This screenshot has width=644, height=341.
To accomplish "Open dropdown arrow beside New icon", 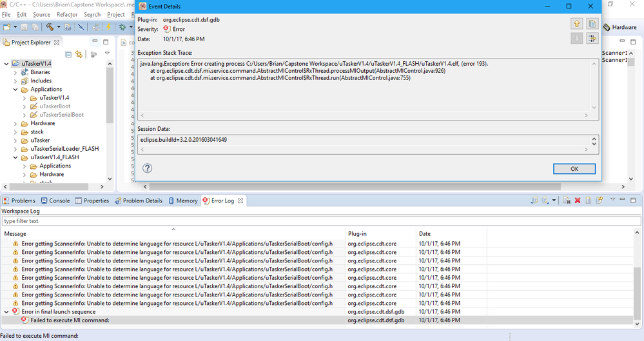I will click(15, 27).
